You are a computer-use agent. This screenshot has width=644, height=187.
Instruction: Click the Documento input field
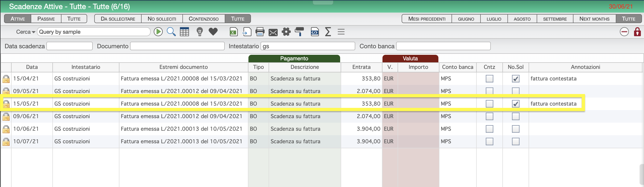pos(177,46)
